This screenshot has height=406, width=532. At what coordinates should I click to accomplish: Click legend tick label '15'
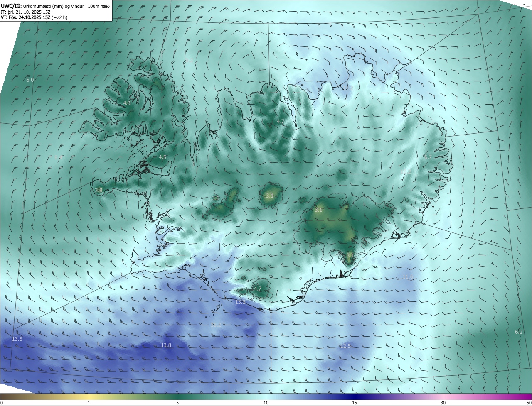click(x=355, y=403)
